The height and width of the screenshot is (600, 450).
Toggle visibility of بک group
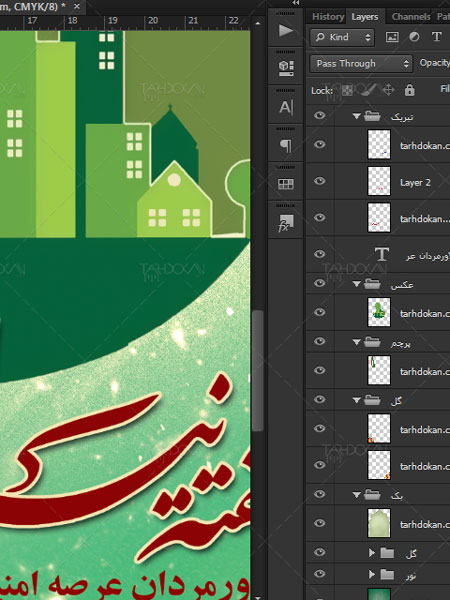pos(320,494)
